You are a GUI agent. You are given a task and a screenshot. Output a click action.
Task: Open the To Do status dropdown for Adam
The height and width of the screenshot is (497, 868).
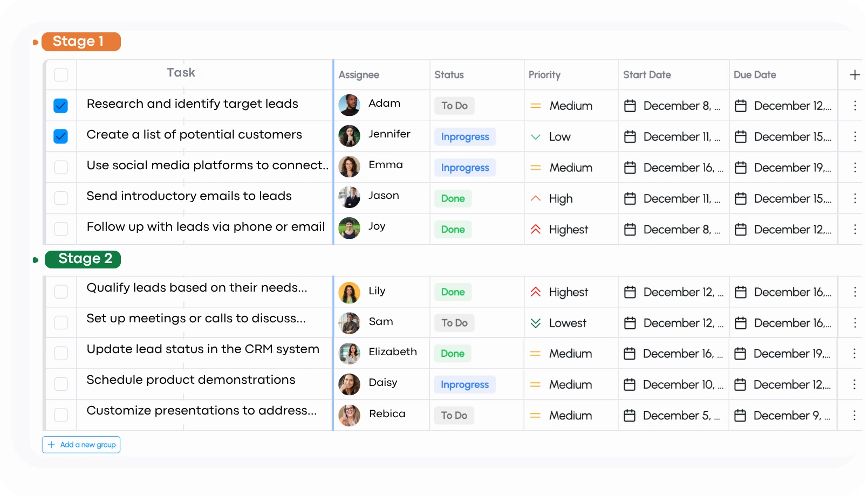tap(454, 106)
